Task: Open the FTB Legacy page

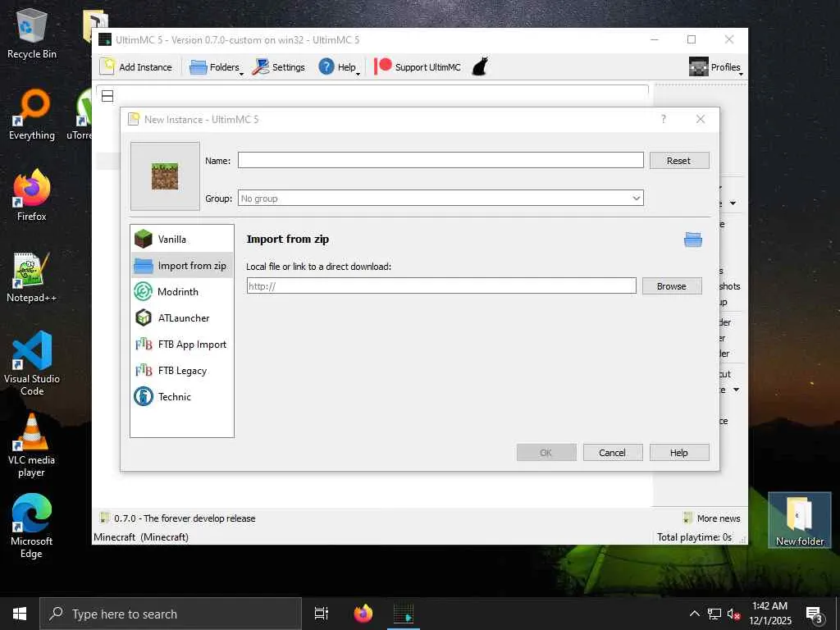Action: coord(181,370)
